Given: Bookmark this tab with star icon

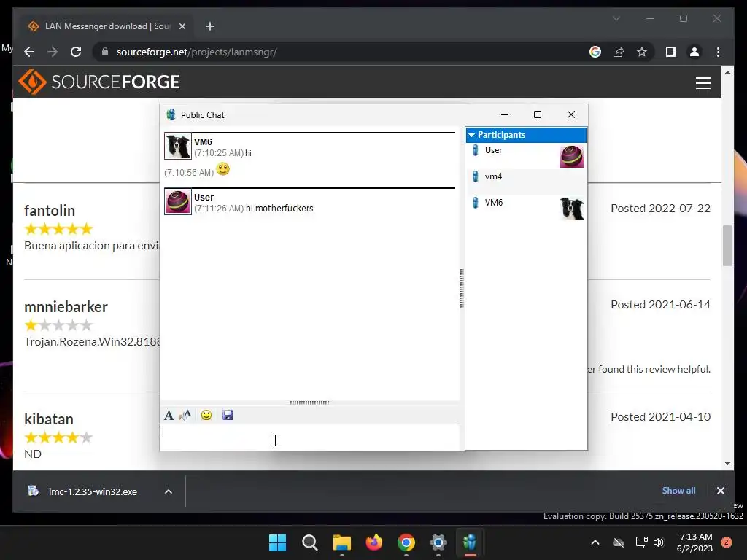Looking at the screenshot, I should (x=642, y=52).
